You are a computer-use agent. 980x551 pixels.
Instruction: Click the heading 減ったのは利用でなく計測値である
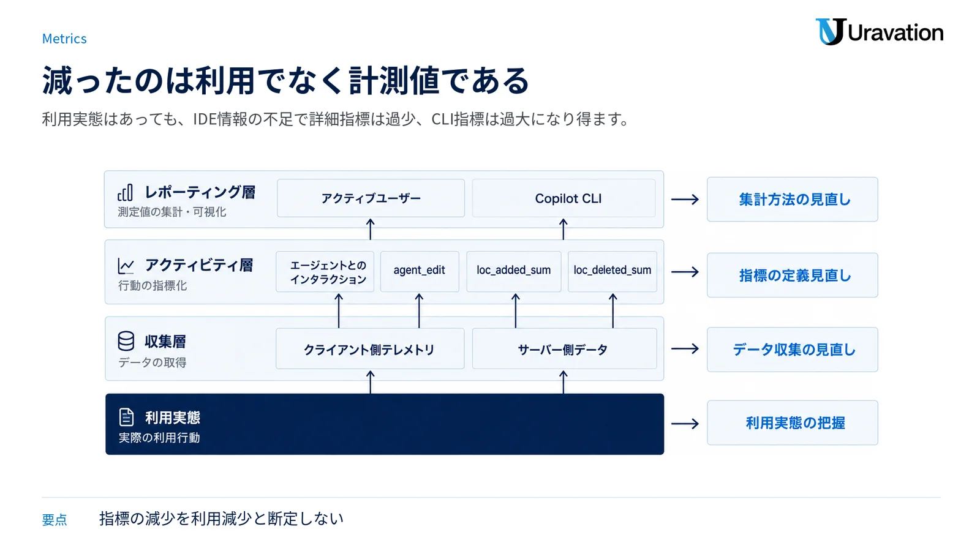tap(285, 81)
